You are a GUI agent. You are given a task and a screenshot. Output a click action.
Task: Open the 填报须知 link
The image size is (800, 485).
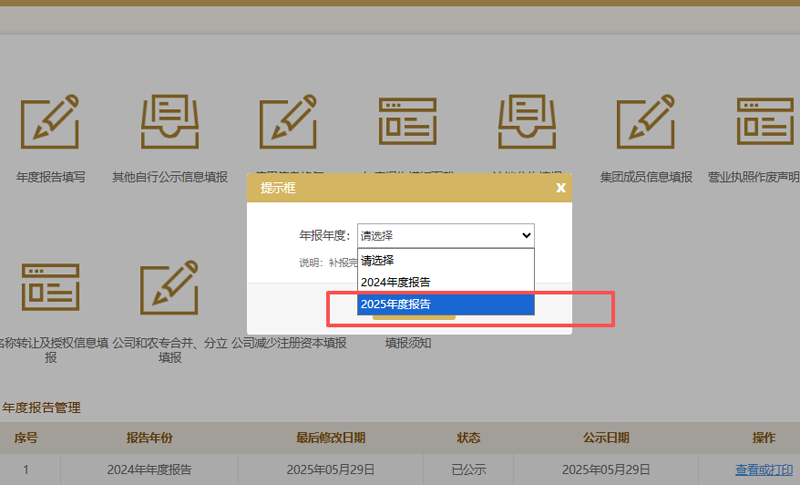pos(408,343)
